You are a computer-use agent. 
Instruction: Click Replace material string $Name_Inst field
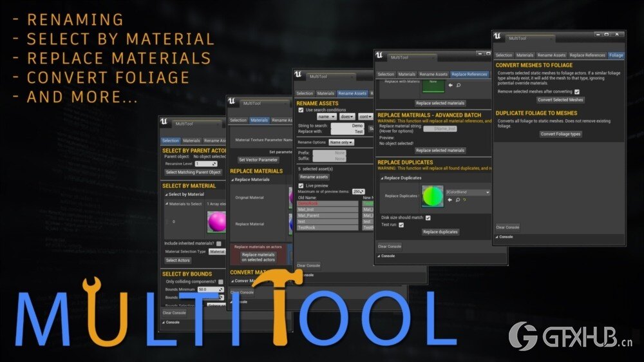point(440,129)
